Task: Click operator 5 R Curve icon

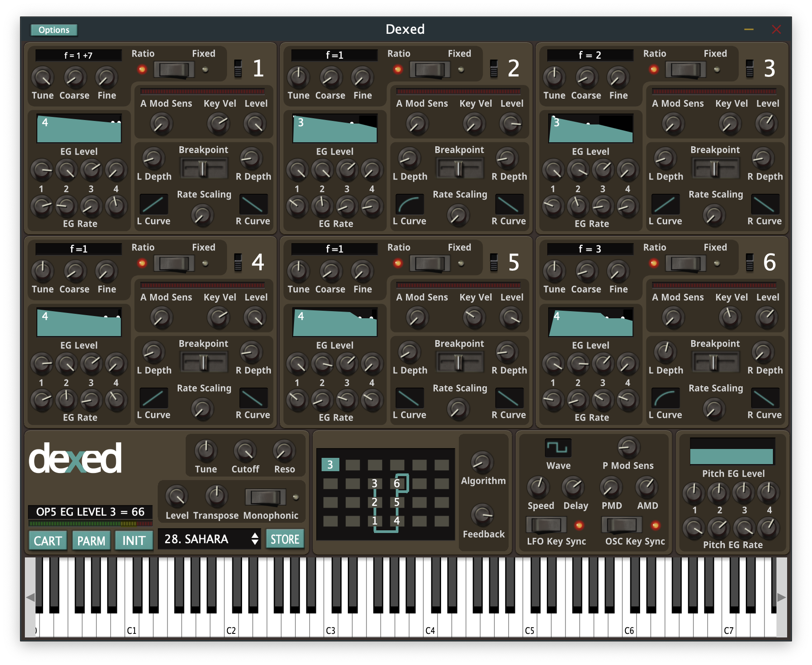Action: tap(509, 398)
